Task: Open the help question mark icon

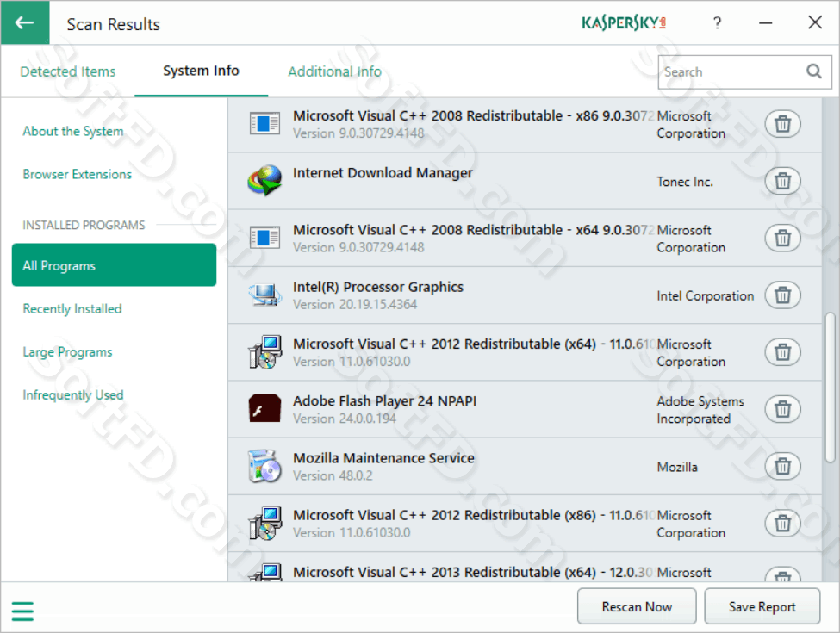Action: (717, 23)
